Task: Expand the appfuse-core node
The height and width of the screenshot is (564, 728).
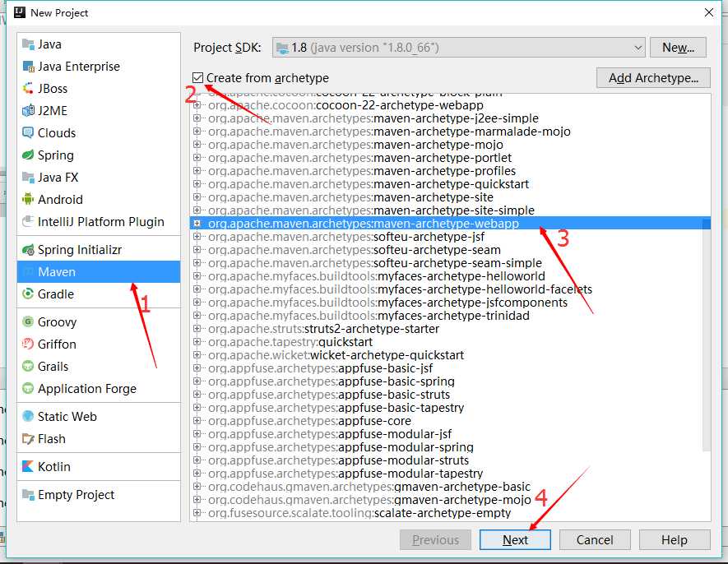Action: [197, 421]
